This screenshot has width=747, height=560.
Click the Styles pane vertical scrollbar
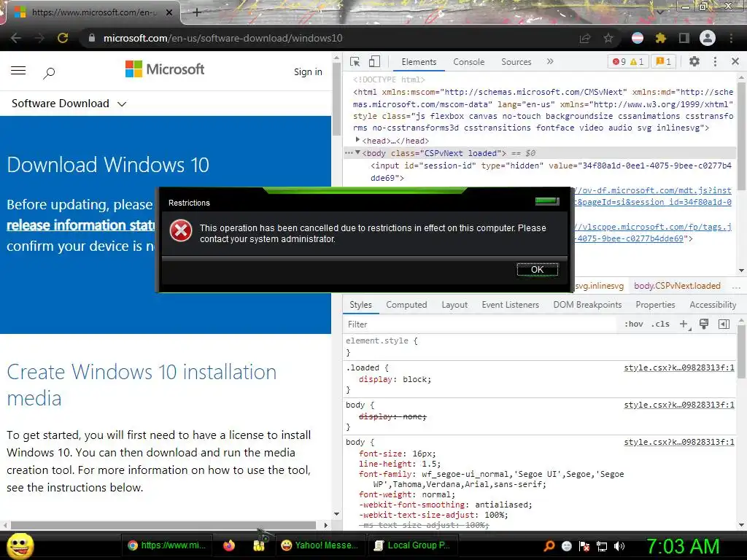[741, 352]
